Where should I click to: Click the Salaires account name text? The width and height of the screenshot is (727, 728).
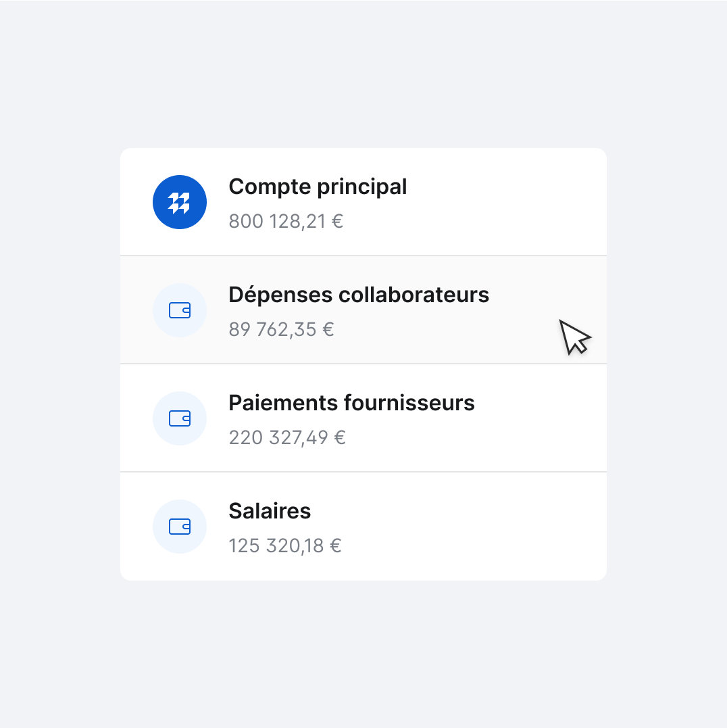(270, 511)
